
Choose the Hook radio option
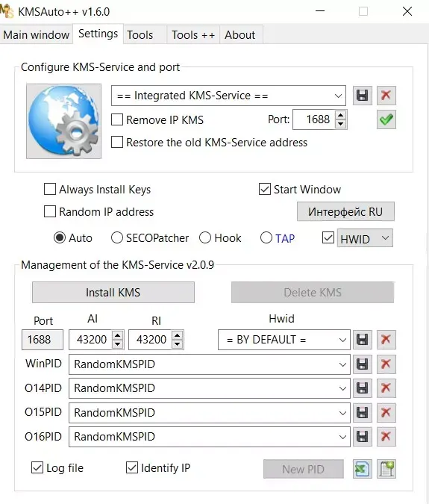(205, 238)
